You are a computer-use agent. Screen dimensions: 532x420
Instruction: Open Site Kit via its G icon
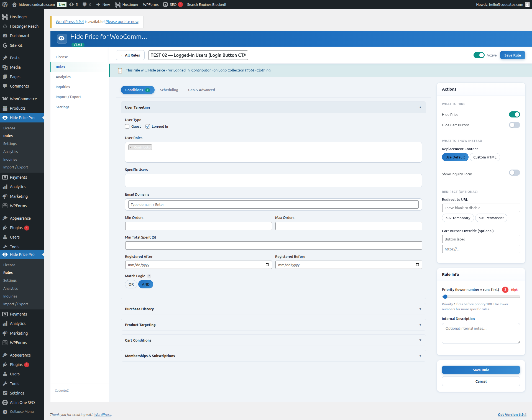point(5,45)
